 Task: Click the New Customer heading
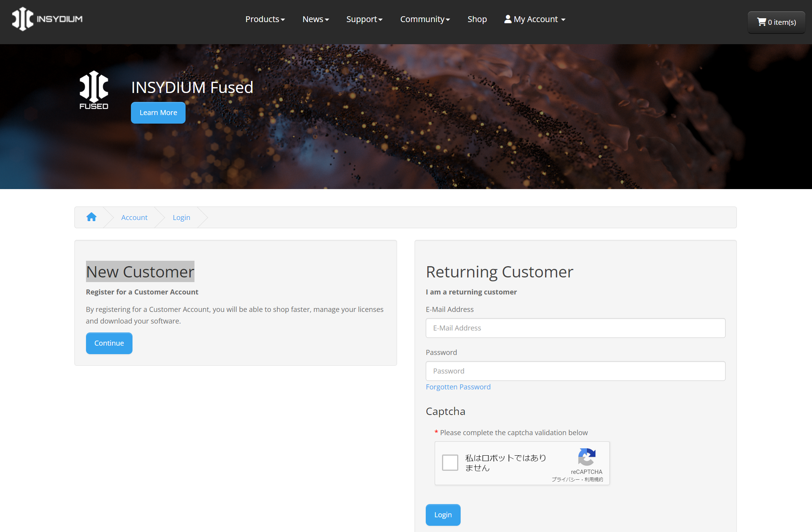(x=140, y=272)
